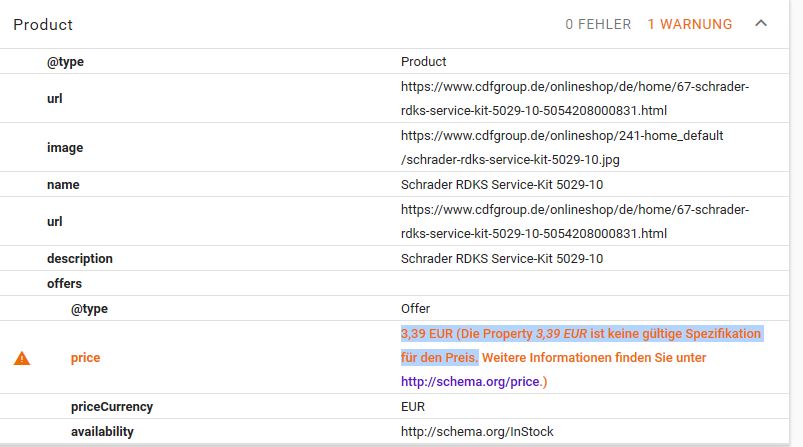Click the description value text
The width and height of the screenshot is (803, 447).
[x=502, y=259]
